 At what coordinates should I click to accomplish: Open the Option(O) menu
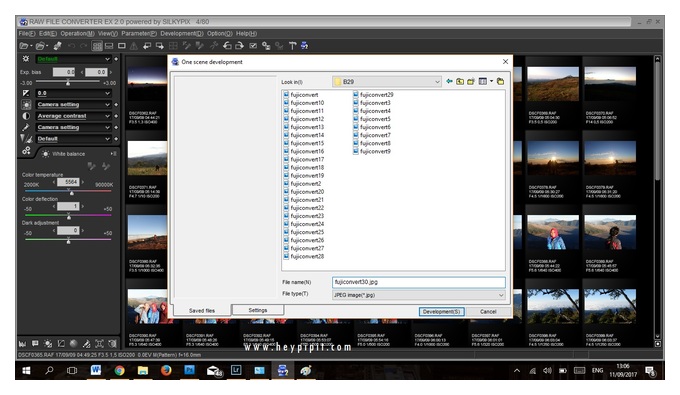[x=219, y=33]
